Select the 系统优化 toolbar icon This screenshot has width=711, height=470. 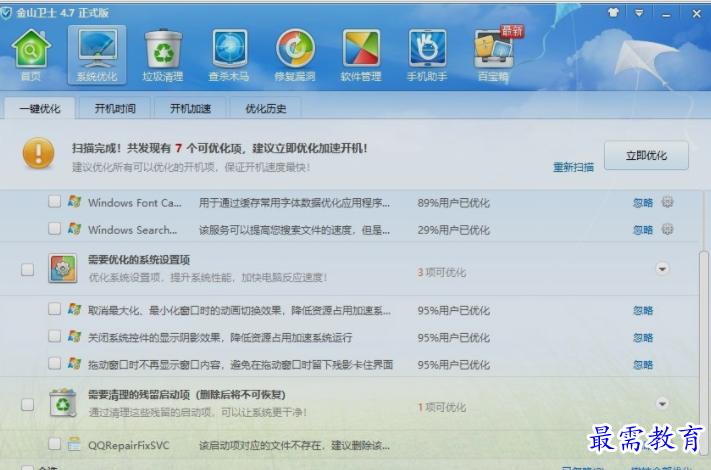coord(97,55)
